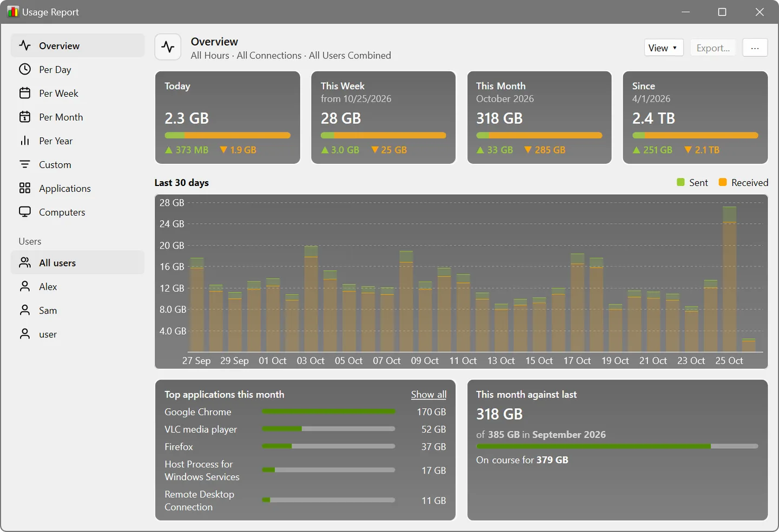The height and width of the screenshot is (532, 779).
Task: Click 'Remote Desktop Connection' application label
Action: pyautogui.click(x=199, y=501)
